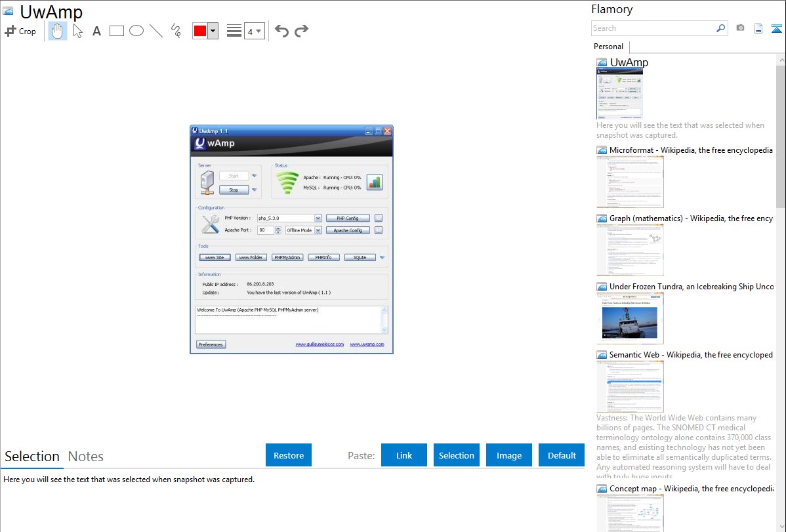Click the www Site tool button

coord(215,257)
